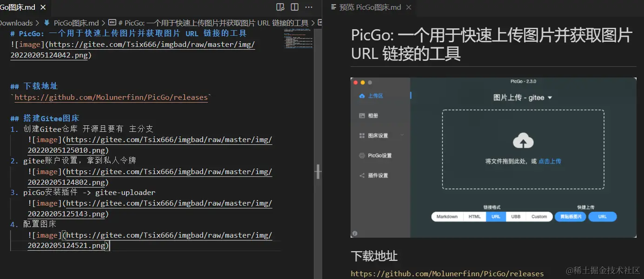Click the github releases URL text in the preview
This screenshot has width=644, height=279.
point(447,274)
